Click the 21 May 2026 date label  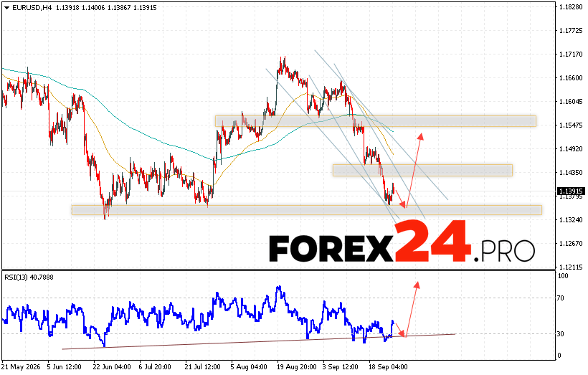click(x=20, y=366)
